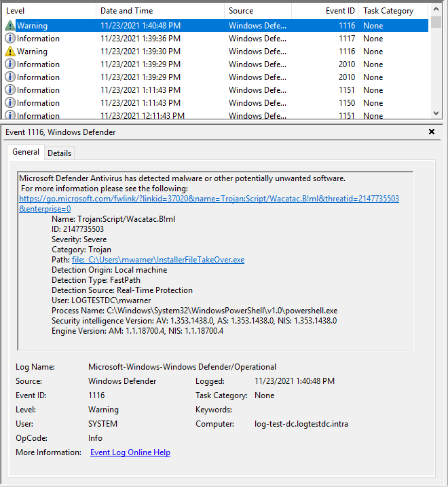Click Computer value log-test-dc.logtestdc.intra
The width and height of the screenshot is (448, 487).
(x=301, y=424)
